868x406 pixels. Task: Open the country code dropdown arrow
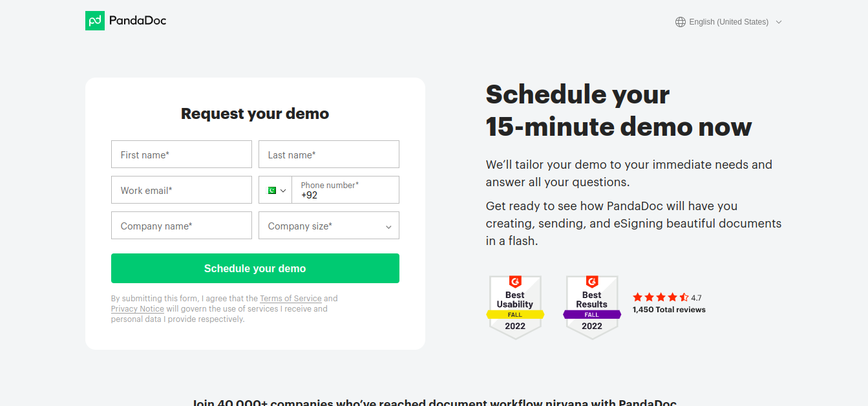click(283, 191)
